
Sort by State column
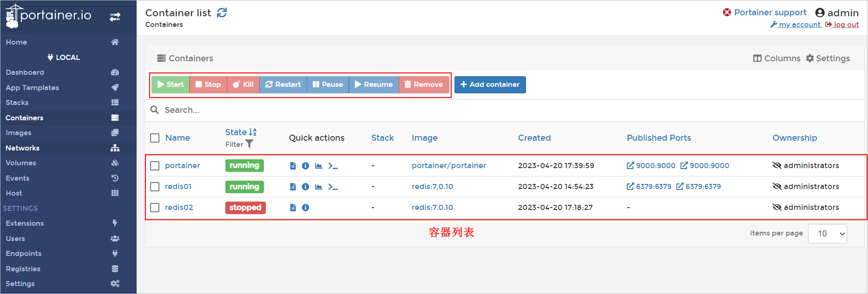coord(241,132)
